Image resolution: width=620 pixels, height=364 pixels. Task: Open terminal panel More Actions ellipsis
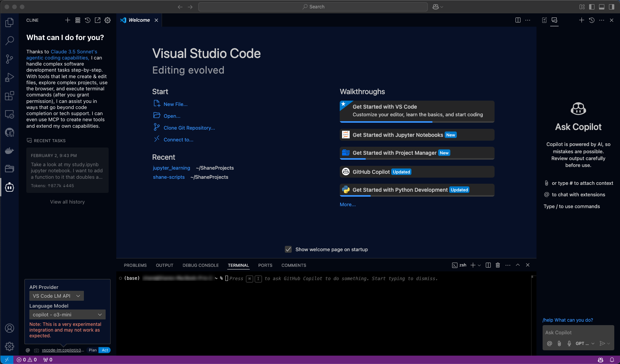508,265
